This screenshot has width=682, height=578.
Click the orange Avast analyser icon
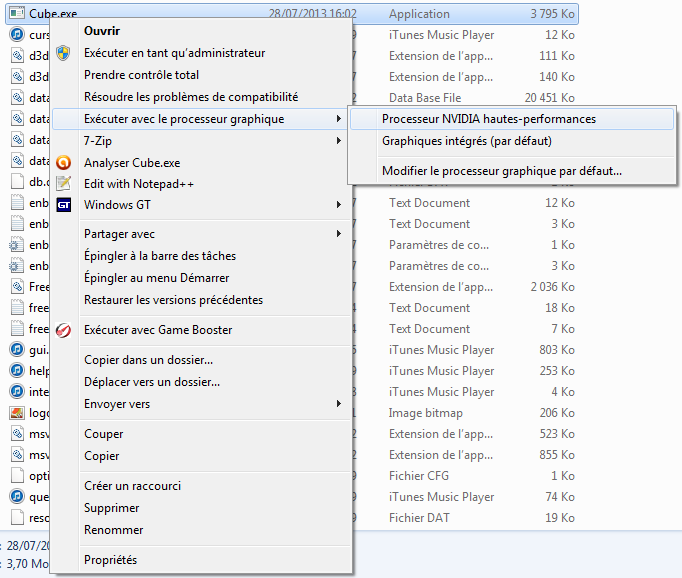(64, 163)
